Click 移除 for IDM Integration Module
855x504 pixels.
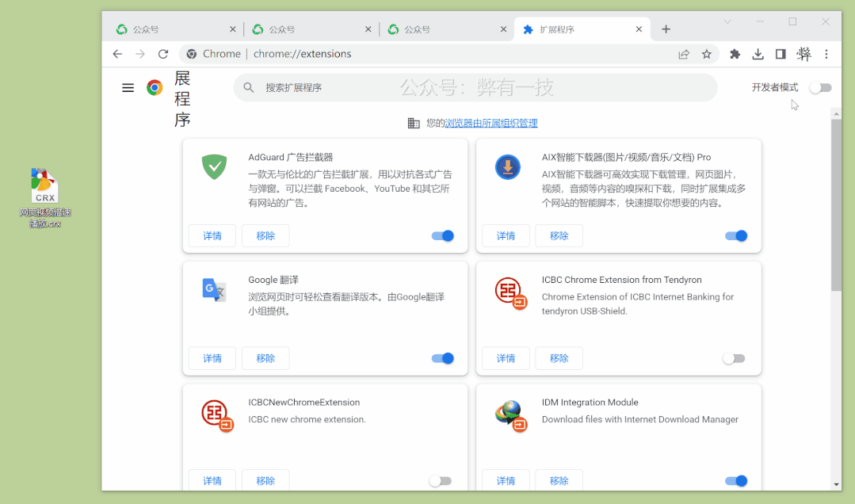point(559,480)
